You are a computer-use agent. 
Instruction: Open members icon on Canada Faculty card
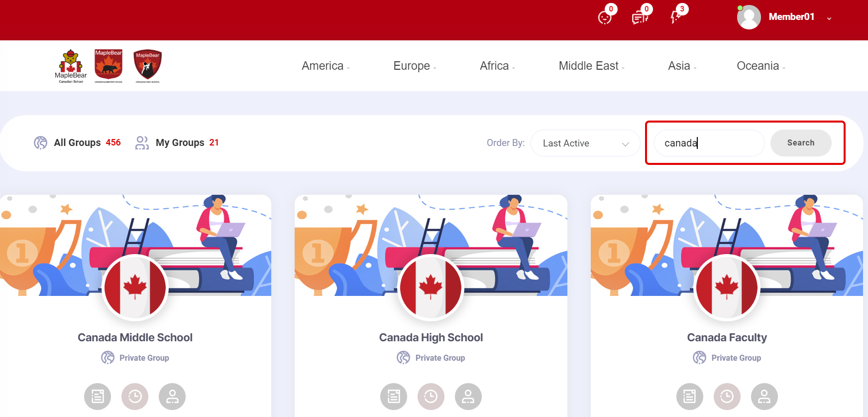coord(764,397)
